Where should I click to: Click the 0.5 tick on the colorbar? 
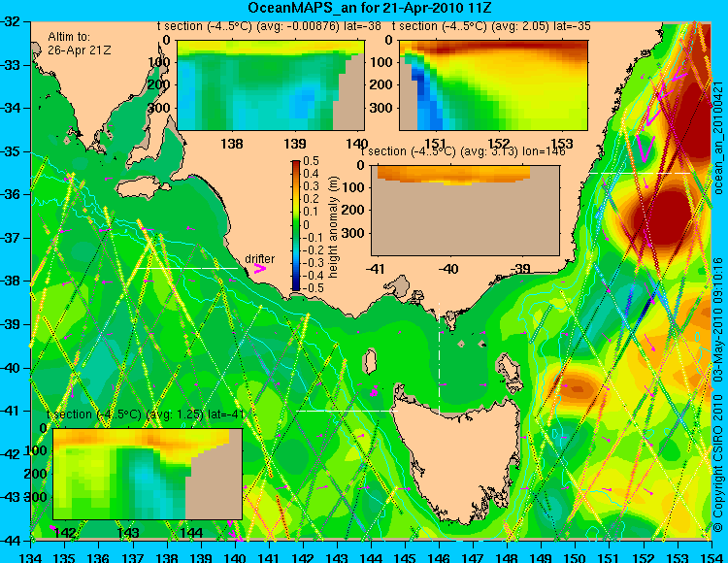click(x=311, y=160)
